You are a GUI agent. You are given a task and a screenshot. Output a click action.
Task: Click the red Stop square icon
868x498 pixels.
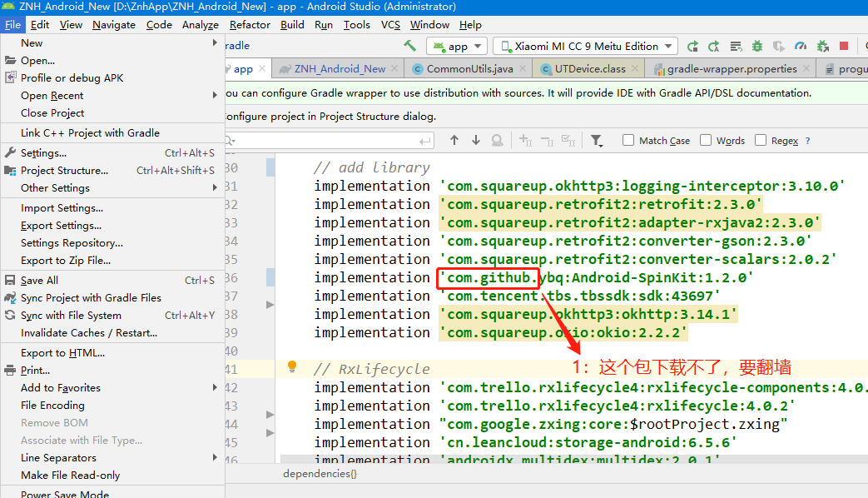coord(844,46)
